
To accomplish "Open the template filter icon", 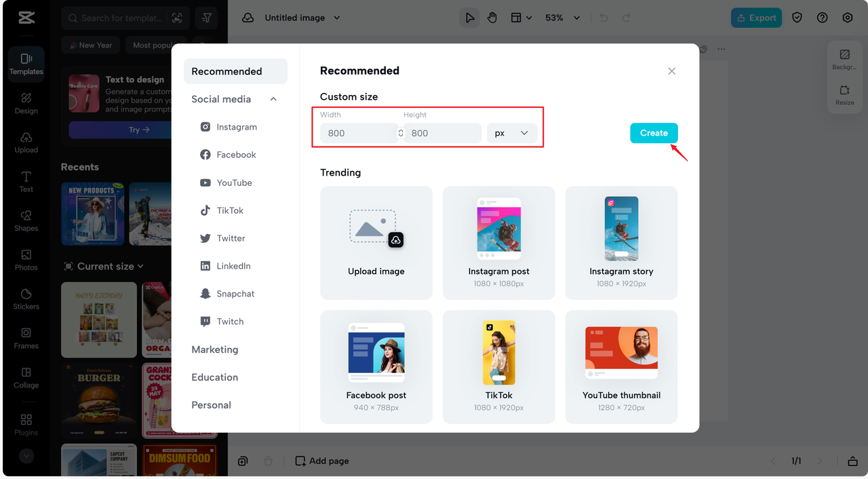I will click(206, 18).
